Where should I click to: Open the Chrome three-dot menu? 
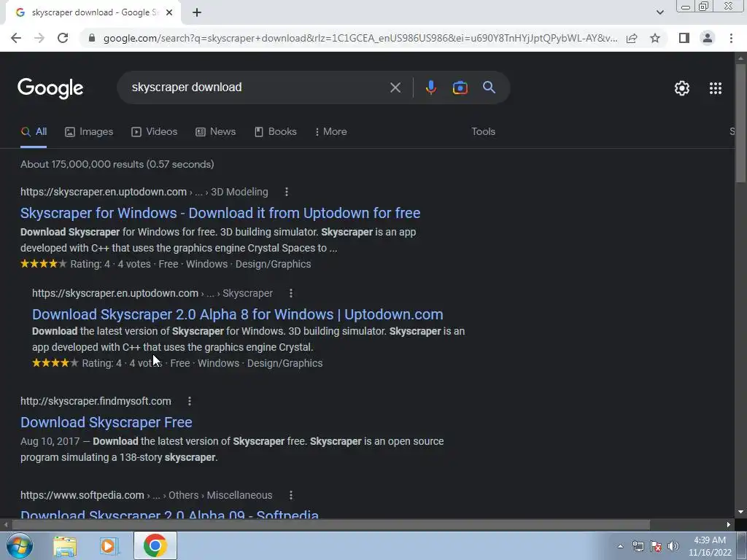(731, 38)
